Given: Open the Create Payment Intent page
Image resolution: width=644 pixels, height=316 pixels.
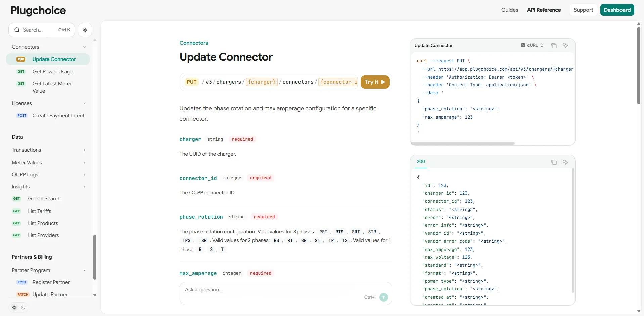Looking at the screenshot, I should (58, 116).
